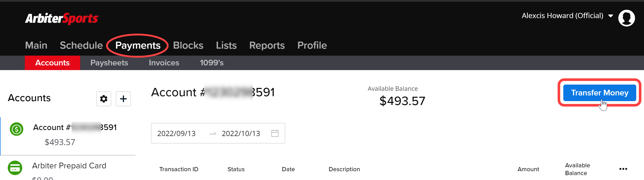Viewport: 644px width, 180px height.
Task: Open the Schedule menu
Action: point(81,45)
